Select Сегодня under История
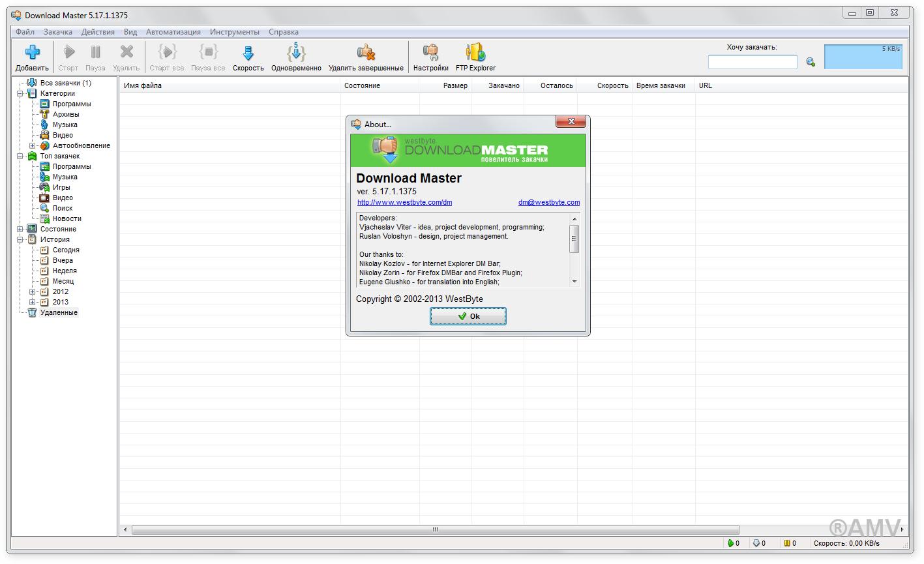Viewport: 924px width, 564px height. point(66,250)
